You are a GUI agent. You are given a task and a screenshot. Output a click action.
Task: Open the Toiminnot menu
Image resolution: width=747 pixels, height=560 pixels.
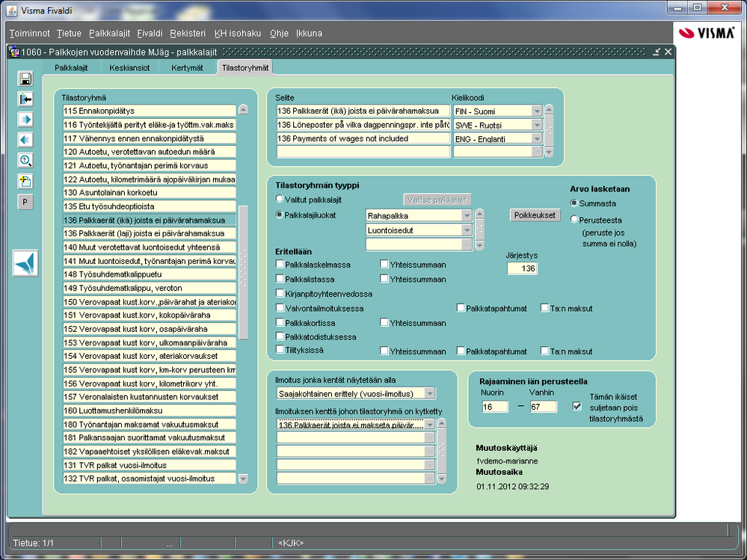(x=30, y=34)
